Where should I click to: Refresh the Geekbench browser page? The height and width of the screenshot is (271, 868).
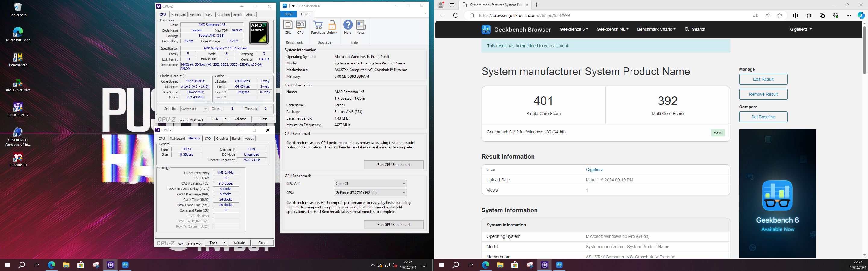456,15
